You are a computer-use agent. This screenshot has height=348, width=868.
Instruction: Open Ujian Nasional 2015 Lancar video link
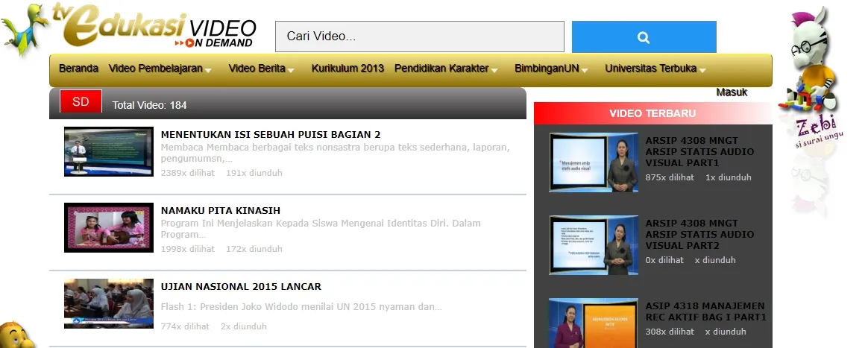tap(241, 287)
